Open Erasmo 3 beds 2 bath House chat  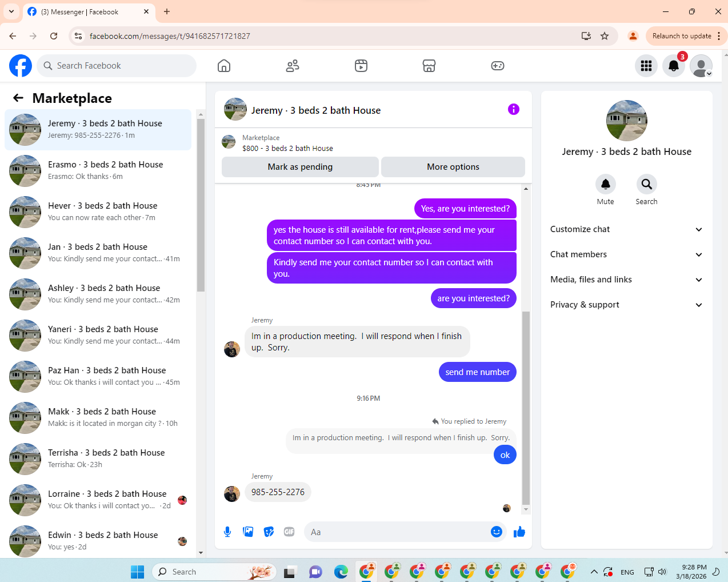tap(98, 171)
